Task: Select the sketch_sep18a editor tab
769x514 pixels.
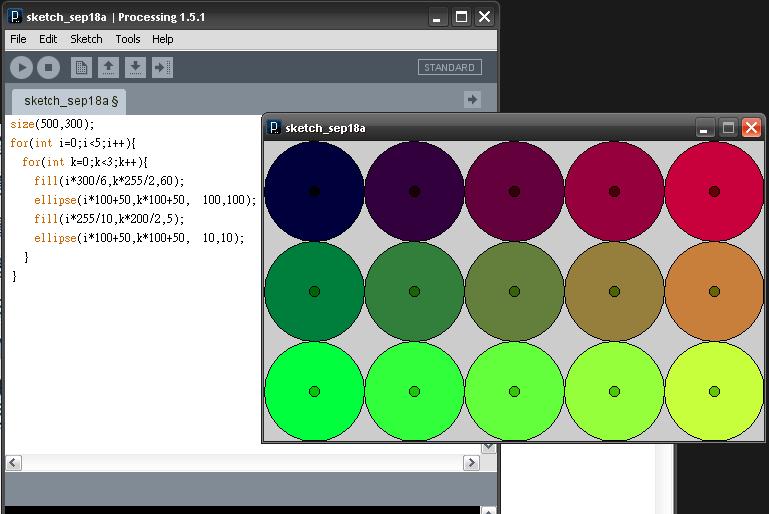Action: [69, 101]
